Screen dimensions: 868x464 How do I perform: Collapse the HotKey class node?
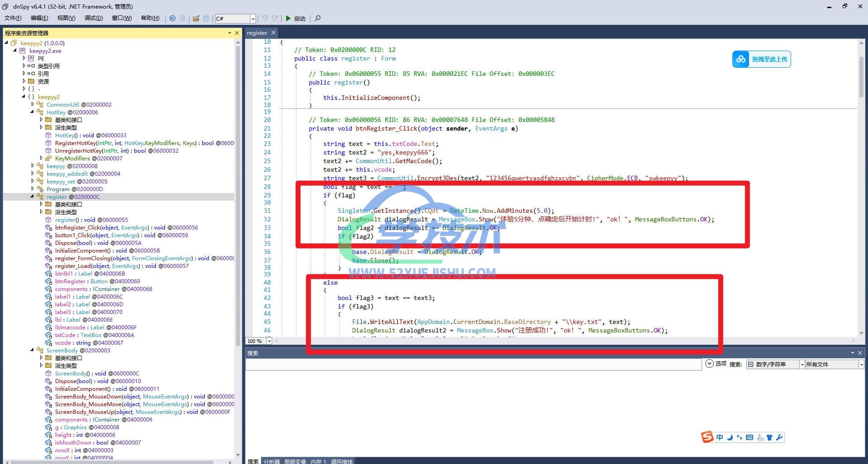(x=32, y=112)
